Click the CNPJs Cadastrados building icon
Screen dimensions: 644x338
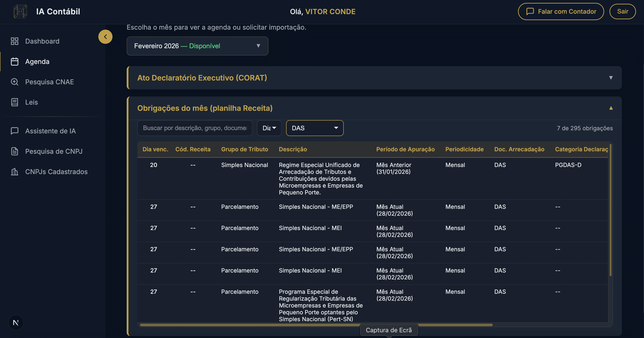(14, 172)
